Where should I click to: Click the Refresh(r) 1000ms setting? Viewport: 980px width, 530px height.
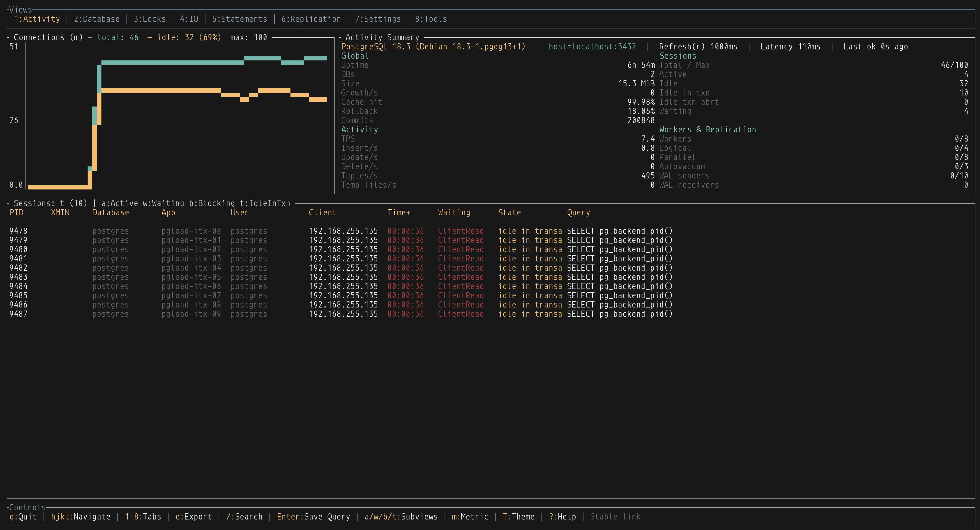coord(698,47)
